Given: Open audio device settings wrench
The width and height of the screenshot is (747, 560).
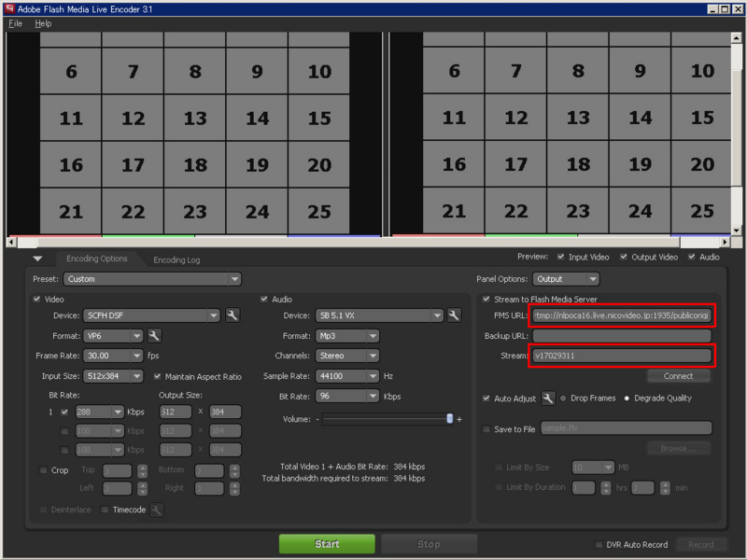Looking at the screenshot, I should (x=454, y=315).
